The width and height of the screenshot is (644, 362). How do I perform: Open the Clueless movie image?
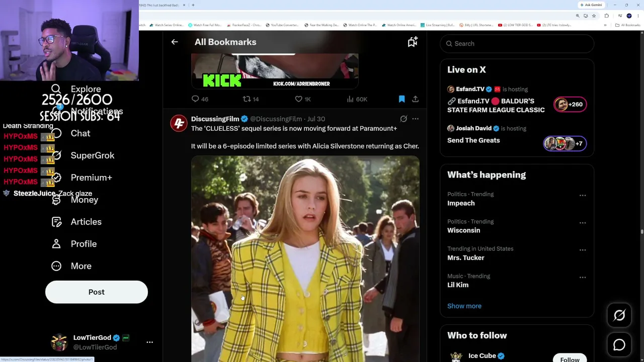305,259
